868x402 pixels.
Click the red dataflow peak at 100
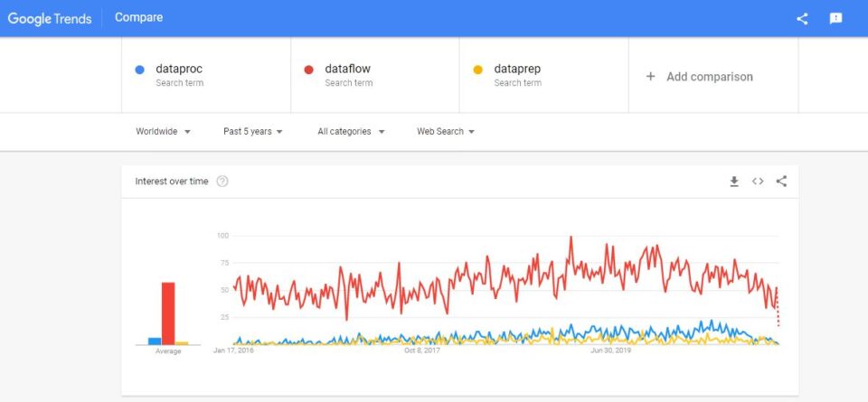coord(571,238)
